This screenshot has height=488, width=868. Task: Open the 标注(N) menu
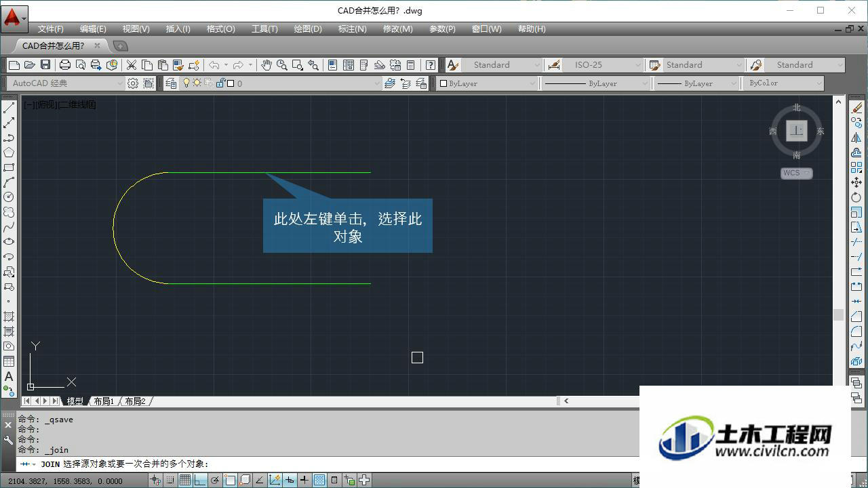pyautogui.click(x=353, y=29)
